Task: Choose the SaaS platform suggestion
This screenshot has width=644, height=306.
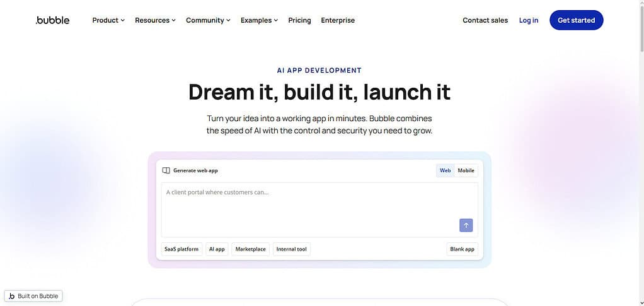Action: (x=181, y=249)
